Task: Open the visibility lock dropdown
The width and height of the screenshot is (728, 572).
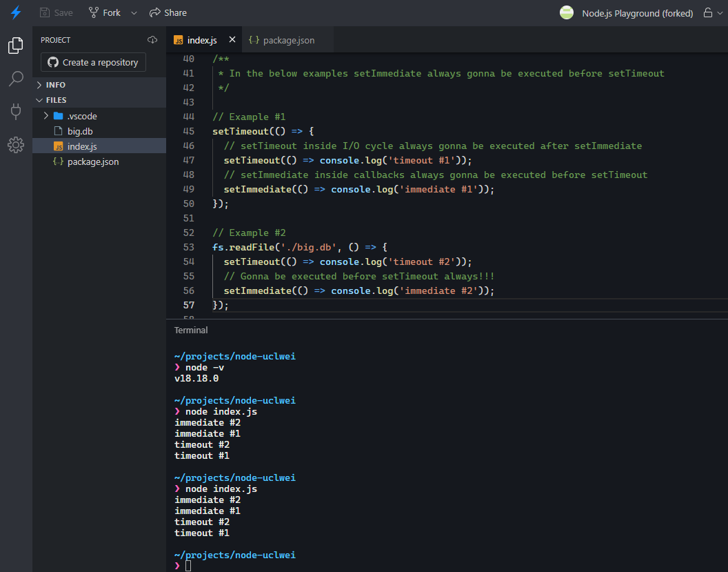Action: [713, 12]
